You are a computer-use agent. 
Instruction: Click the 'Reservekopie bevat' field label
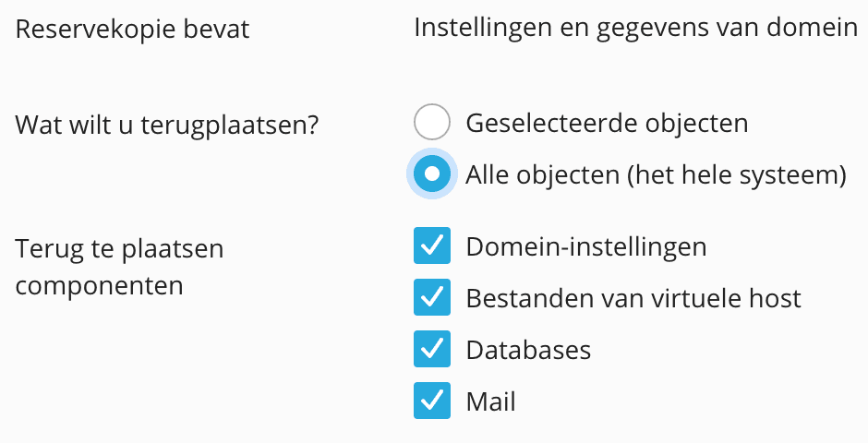(133, 29)
